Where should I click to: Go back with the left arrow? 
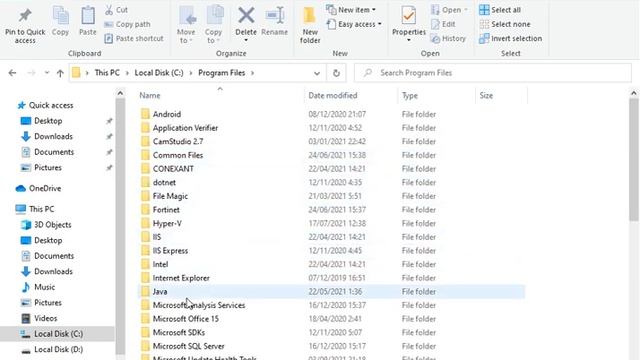point(13,73)
